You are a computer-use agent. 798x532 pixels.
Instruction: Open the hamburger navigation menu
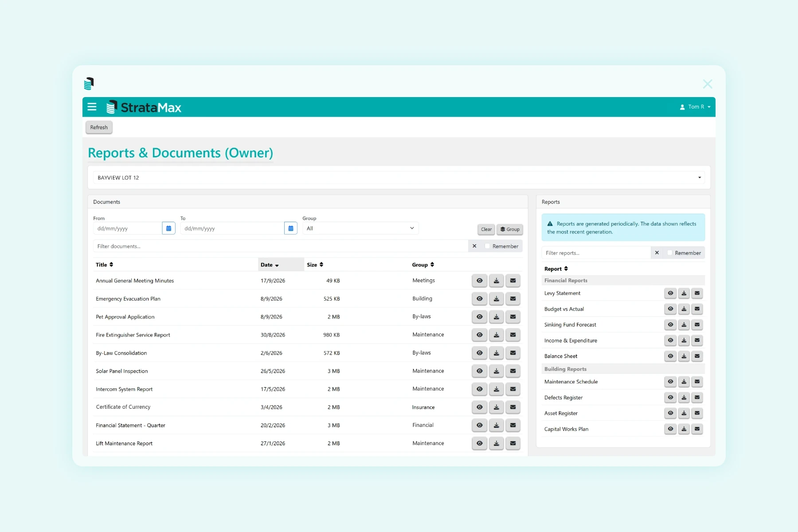(92, 107)
